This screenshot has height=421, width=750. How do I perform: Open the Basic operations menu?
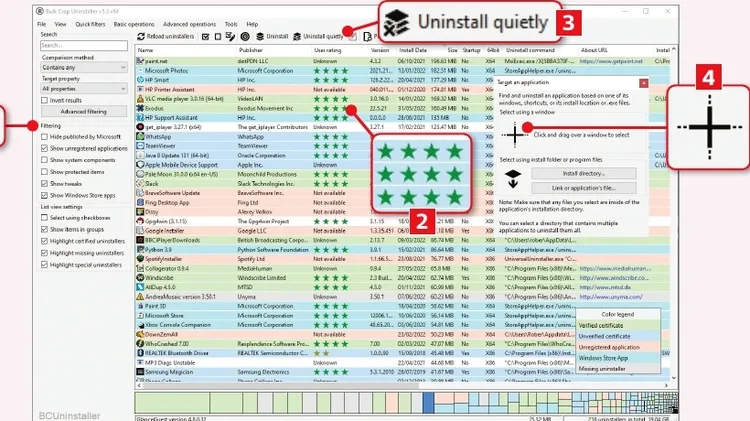(x=134, y=24)
